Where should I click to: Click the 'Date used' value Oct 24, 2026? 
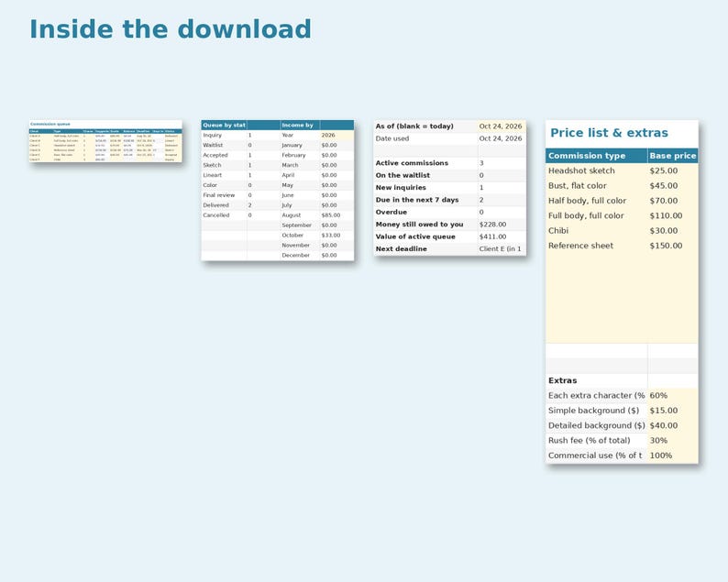[x=501, y=138]
